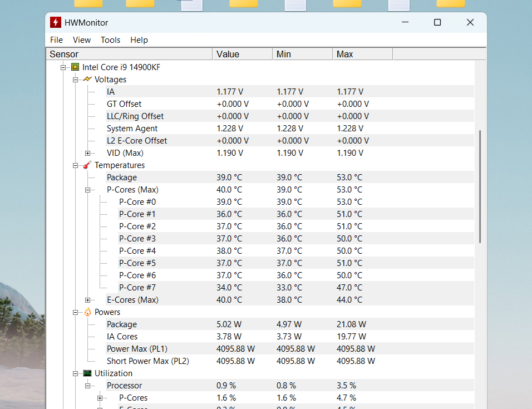The image size is (532, 409).
Task: Open the File menu
Action: [x=56, y=40]
